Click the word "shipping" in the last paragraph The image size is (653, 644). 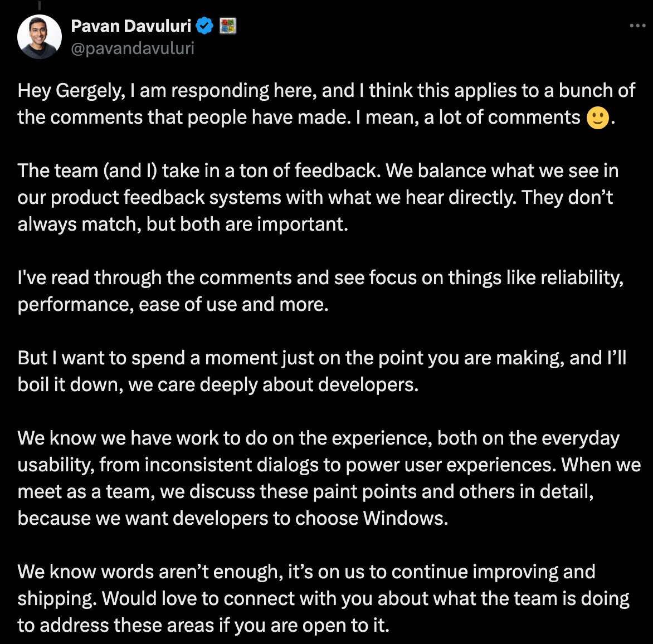click(57, 599)
